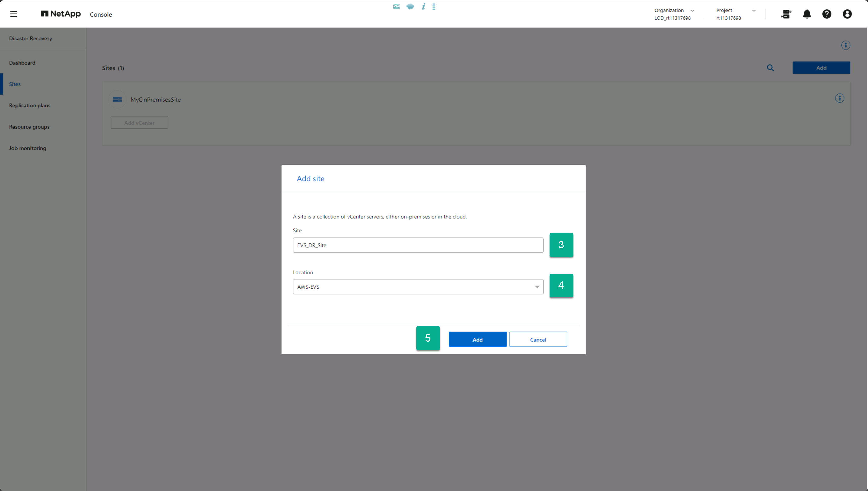Open the hamburger navigation menu

(x=13, y=14)
